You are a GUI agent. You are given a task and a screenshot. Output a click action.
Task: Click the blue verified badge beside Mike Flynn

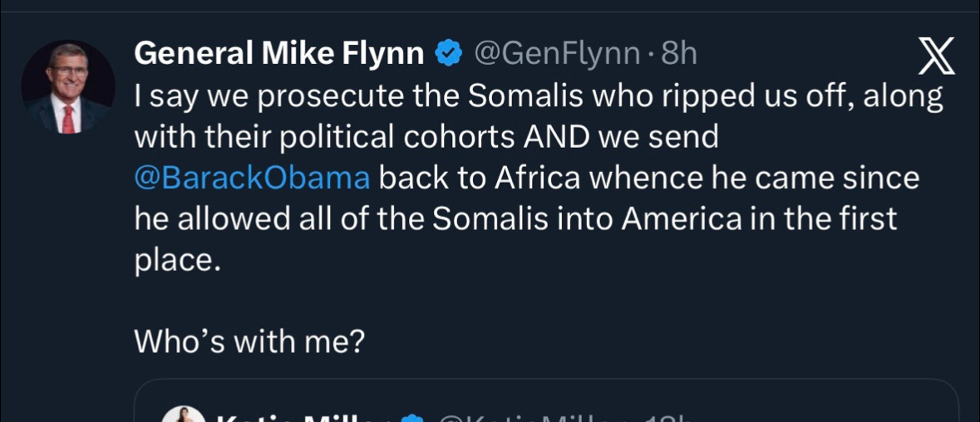[449, 54]
